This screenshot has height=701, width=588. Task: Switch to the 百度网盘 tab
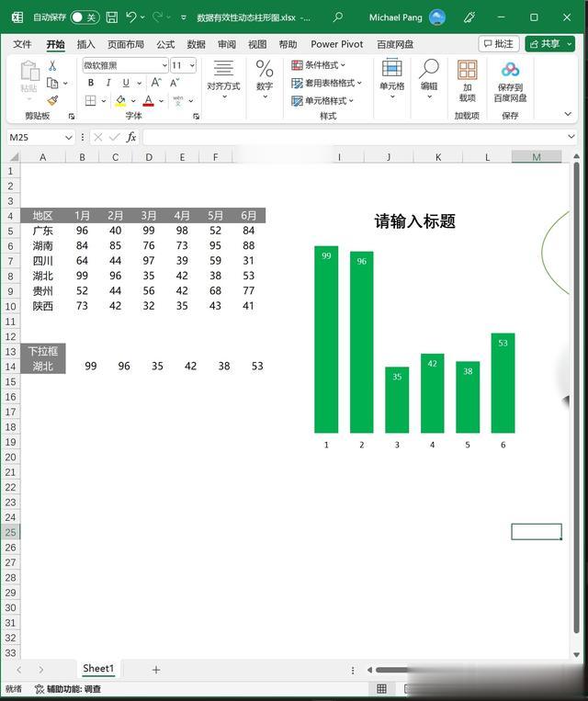point(395,44)
